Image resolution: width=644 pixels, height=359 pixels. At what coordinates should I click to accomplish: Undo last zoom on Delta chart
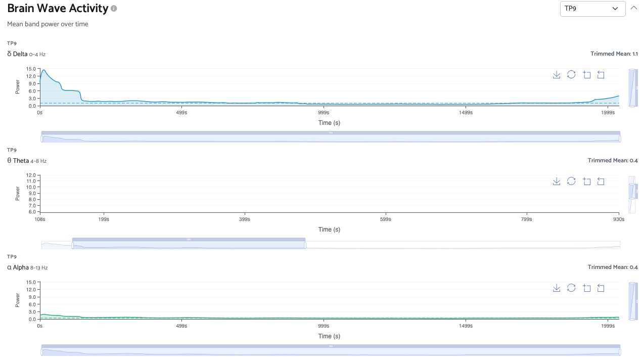pos(601,74)
